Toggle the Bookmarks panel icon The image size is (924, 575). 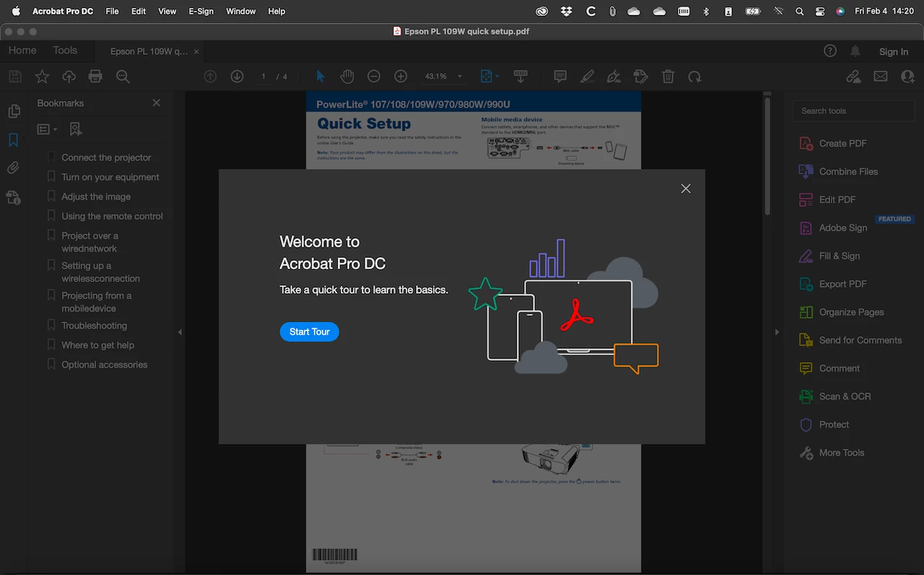tap(13, 140)
